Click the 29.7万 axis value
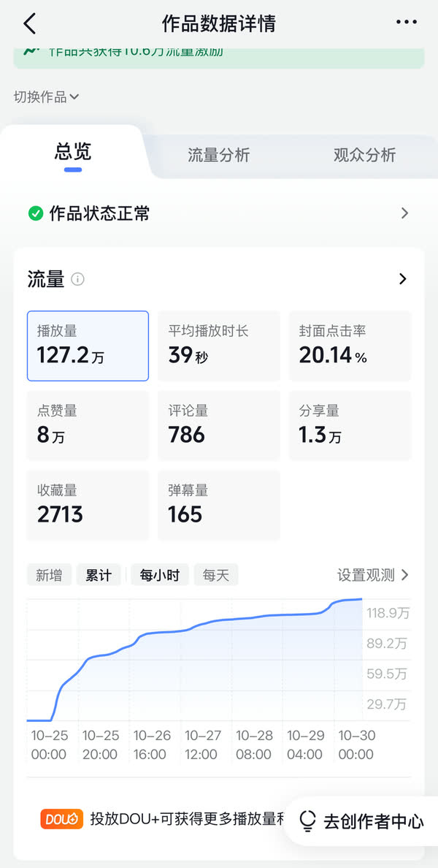 click(387, 704)
